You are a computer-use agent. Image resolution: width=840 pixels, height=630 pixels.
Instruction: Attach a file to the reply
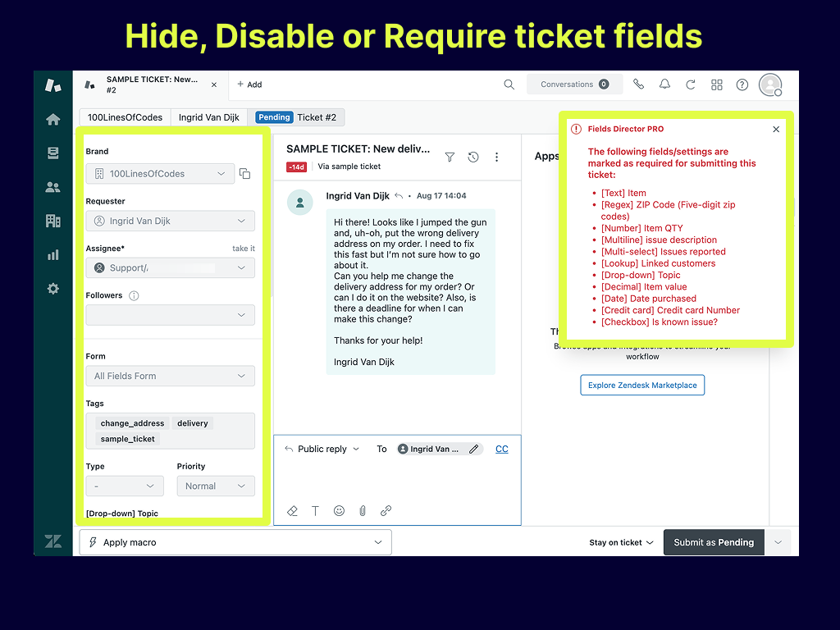tap(363, 510)
